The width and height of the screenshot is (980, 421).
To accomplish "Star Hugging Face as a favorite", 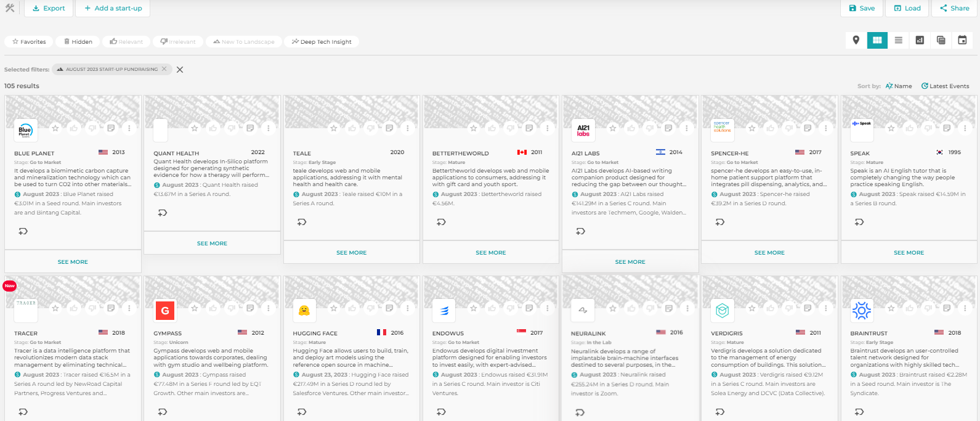I will click(x=334, y=308).
